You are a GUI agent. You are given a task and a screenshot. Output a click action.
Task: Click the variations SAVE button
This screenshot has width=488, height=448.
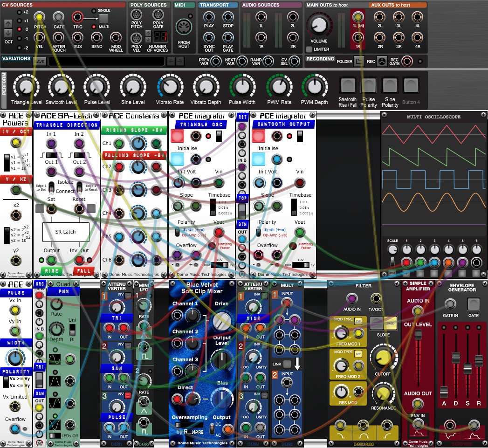(39, 62)
